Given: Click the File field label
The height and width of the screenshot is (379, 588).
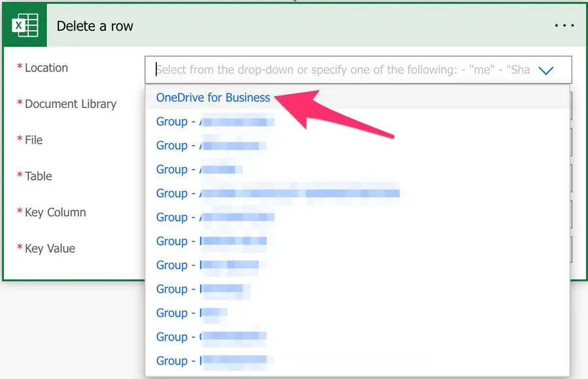Looking at the screenshot, I should tap(34, 140).
